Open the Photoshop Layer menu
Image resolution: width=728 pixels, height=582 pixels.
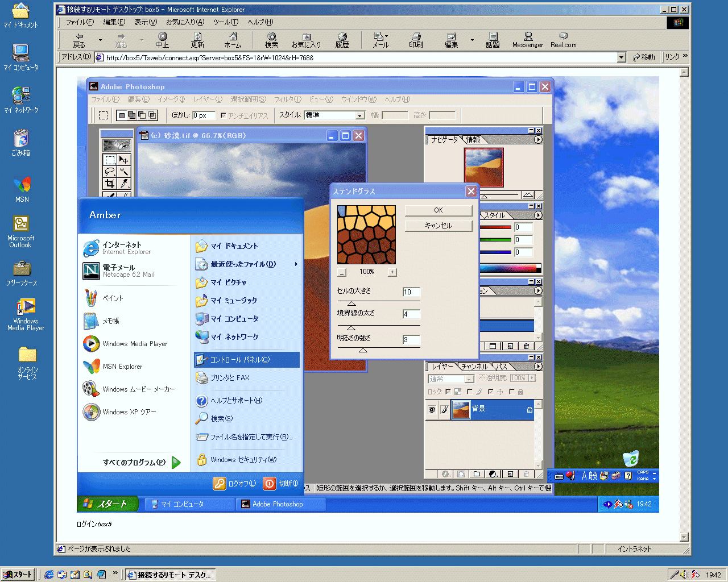point(208,99)
